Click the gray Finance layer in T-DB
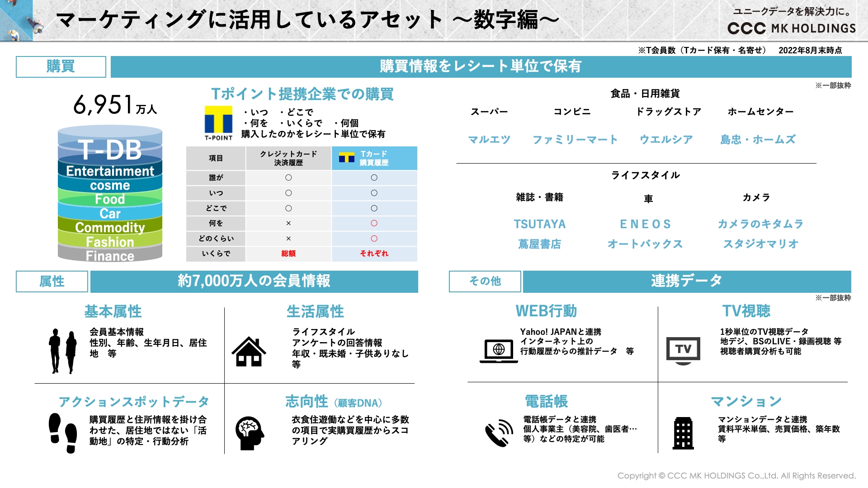 [x=110, y=256]
